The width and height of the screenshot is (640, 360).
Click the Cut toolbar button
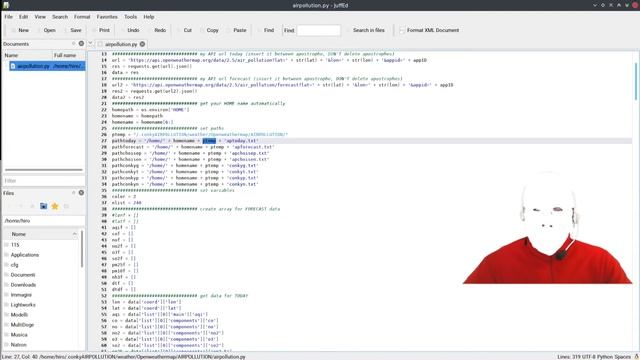point(184,30)
